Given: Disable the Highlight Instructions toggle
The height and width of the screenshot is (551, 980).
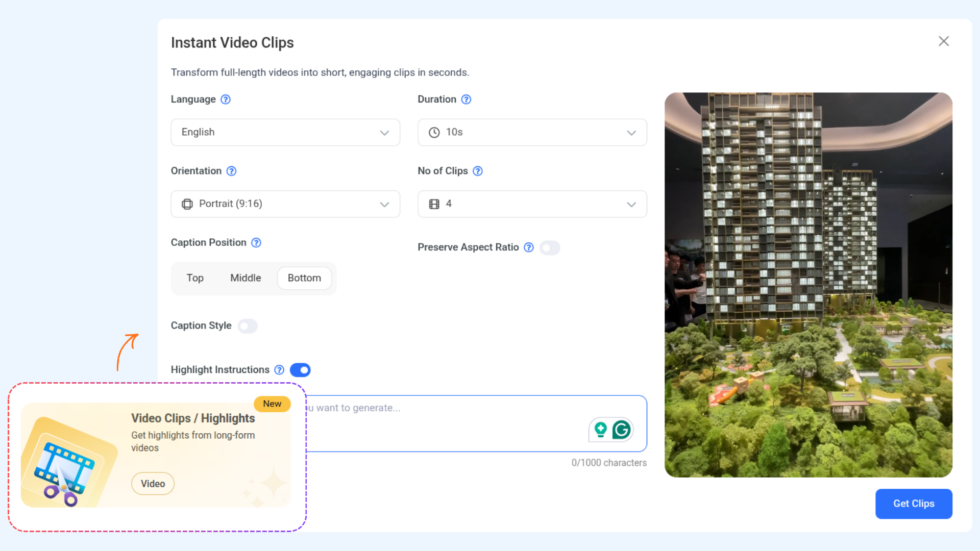Looking at the screenshot, I should (x=300, y=370).
